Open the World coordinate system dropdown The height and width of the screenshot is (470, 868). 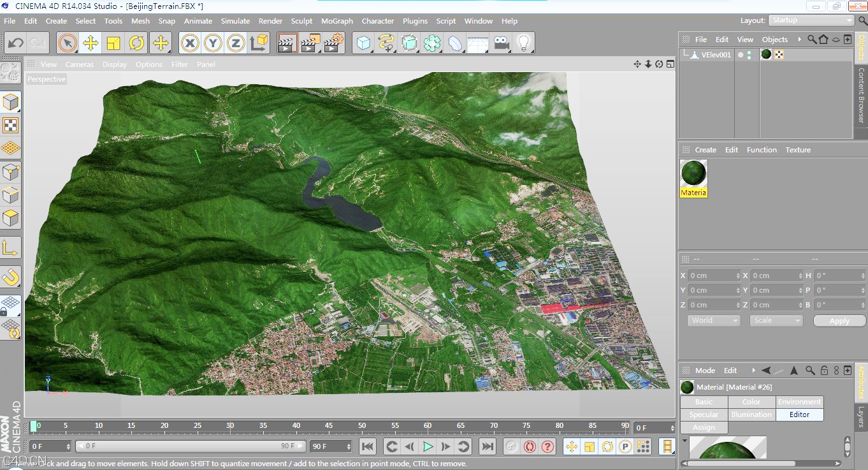713,321
